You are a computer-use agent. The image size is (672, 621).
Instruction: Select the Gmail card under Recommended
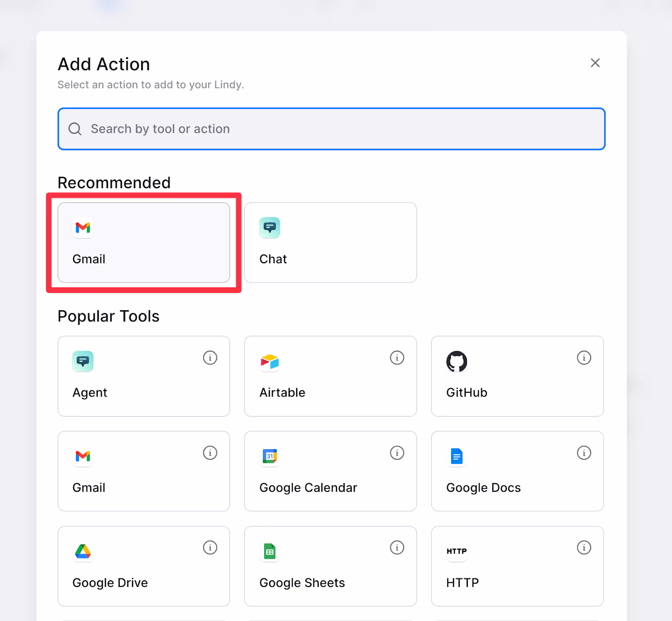[x=144, y=242]
